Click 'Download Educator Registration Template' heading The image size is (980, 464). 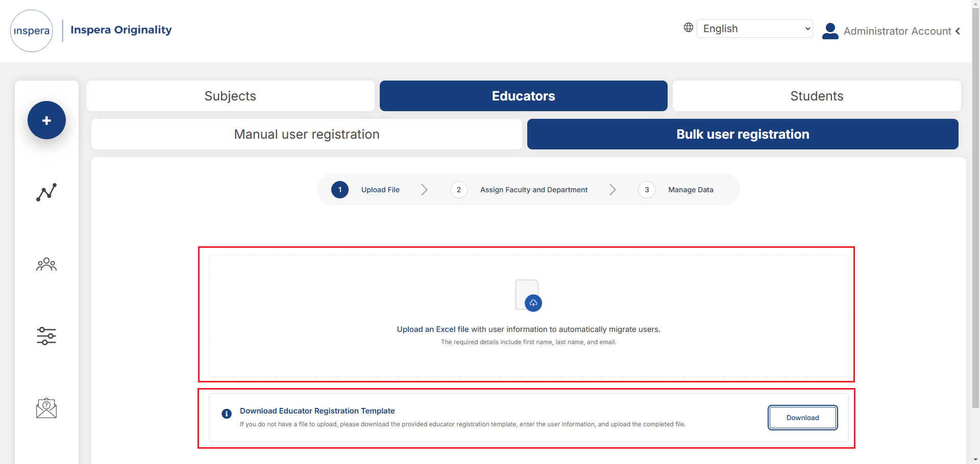317,411
